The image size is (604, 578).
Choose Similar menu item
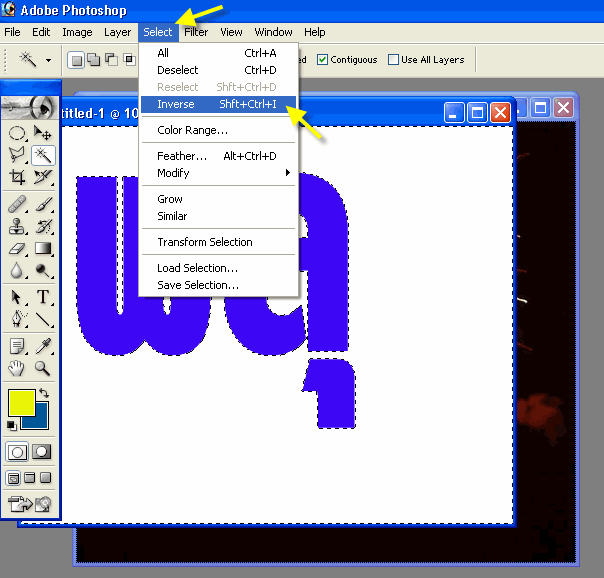[218, 216]
